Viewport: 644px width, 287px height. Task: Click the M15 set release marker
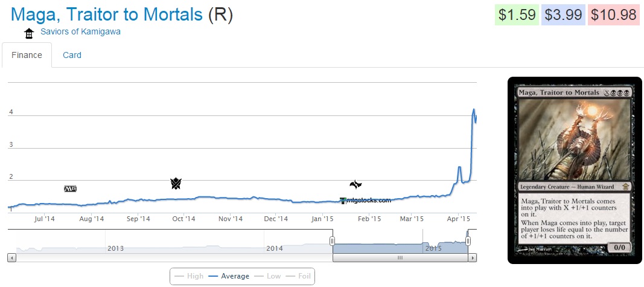click(70, 189)
